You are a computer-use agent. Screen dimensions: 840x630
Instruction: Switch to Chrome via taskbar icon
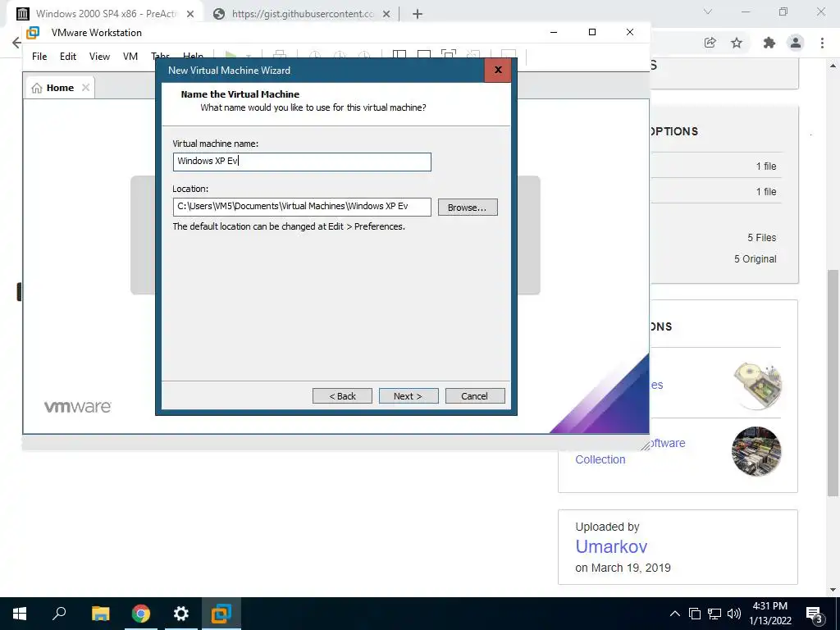click(x=140, y=614)
